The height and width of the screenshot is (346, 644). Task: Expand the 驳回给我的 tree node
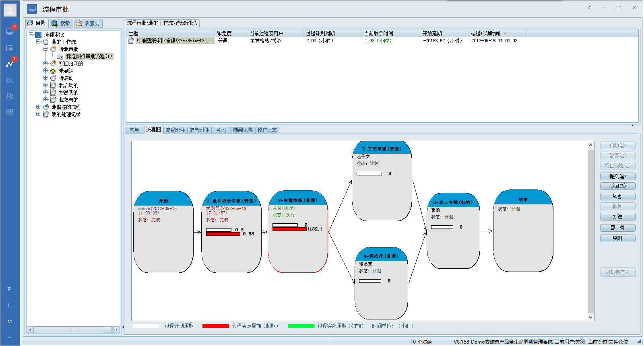pos(45,63)
